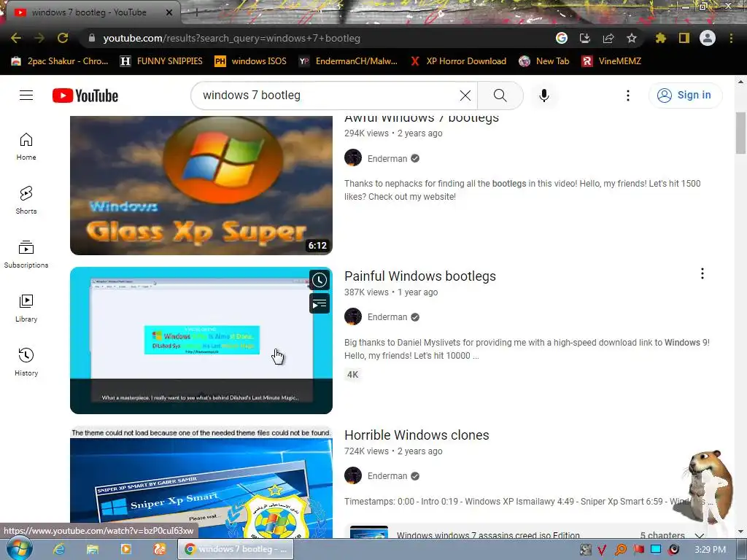Click the '4K' badge on Painful Windows bootlegs
The width and height of the screenshot is (747, 560).
[352, 375]
